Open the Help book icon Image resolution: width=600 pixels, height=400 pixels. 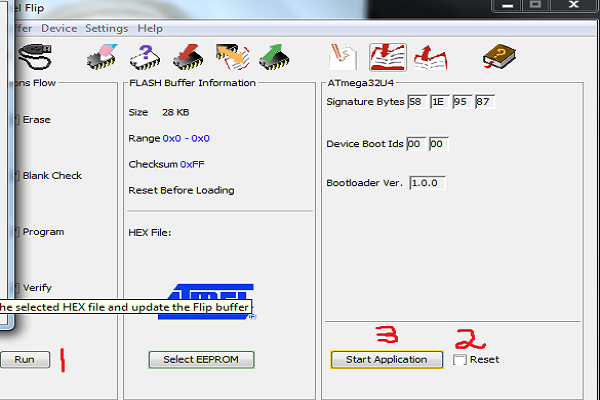point(499,57)
